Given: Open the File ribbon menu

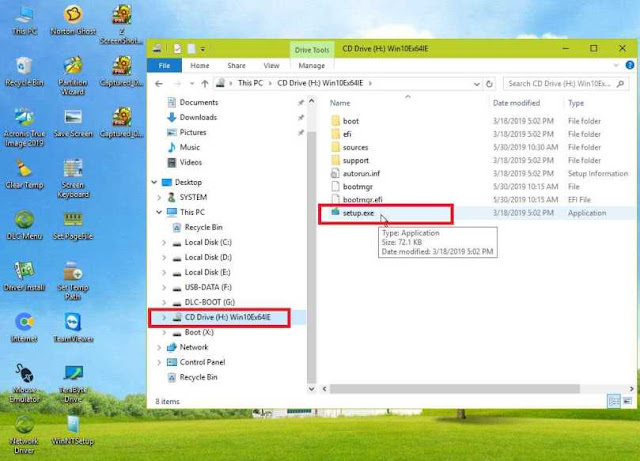Looking at the screenshot, I should 164,66.
